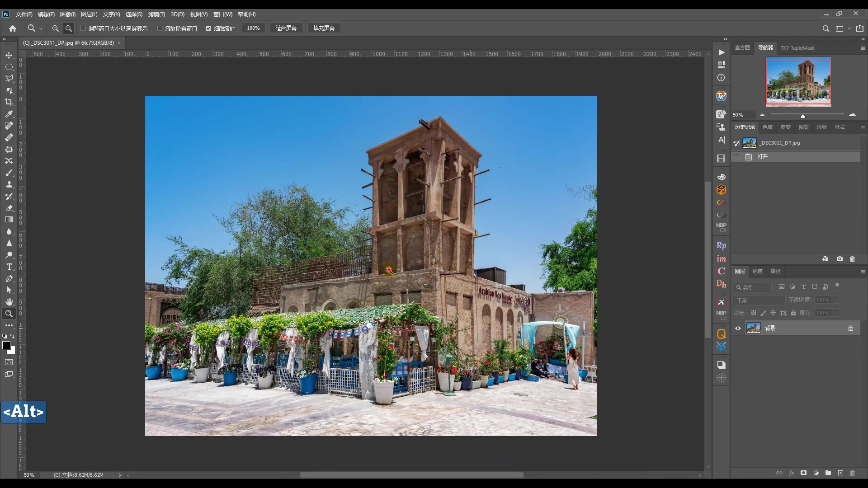Select the Type tool

point(9,267)
